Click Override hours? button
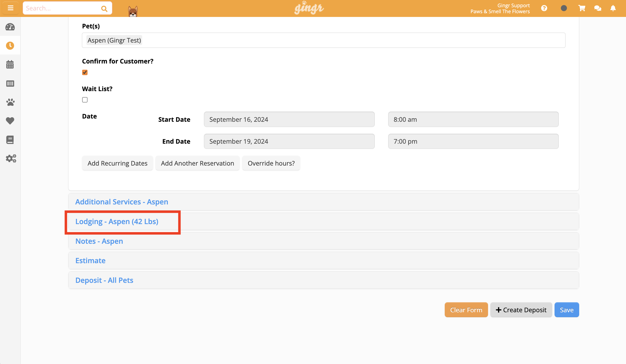This screenshot has height=364, width=626. coord(271,163)
